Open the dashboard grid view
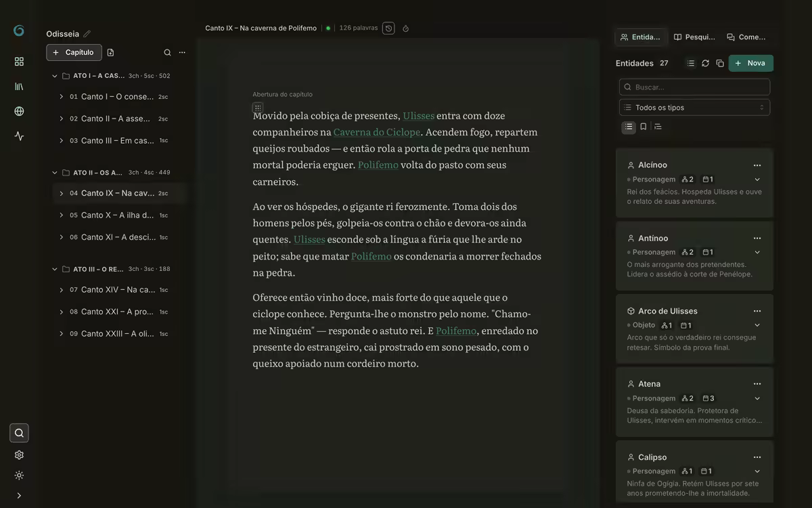This screenshot has height=508, width=812. pos(19,62)
